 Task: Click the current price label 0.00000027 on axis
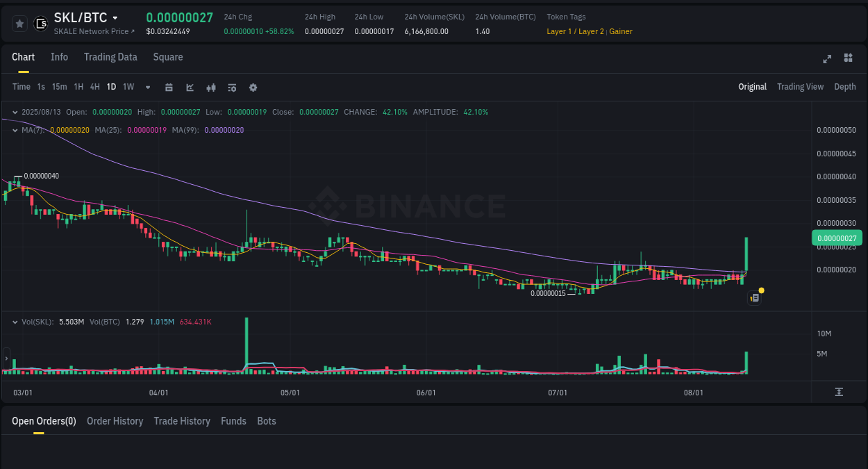click(836, 238)
